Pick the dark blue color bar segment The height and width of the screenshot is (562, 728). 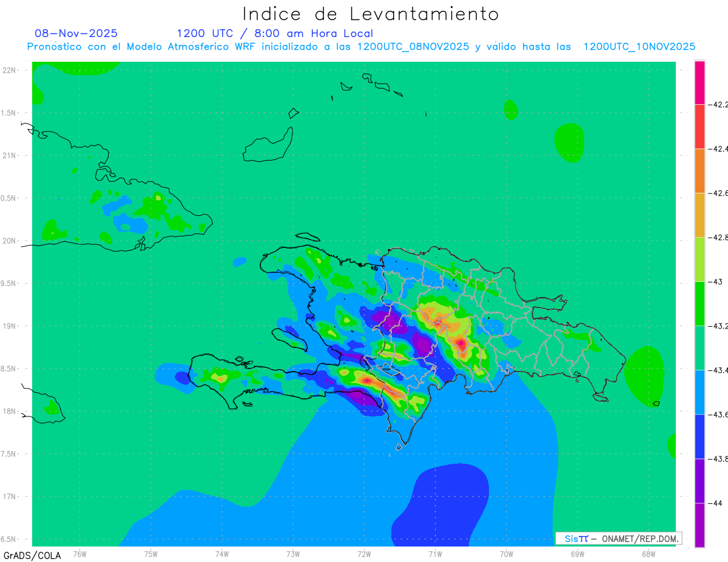point(699,436)
